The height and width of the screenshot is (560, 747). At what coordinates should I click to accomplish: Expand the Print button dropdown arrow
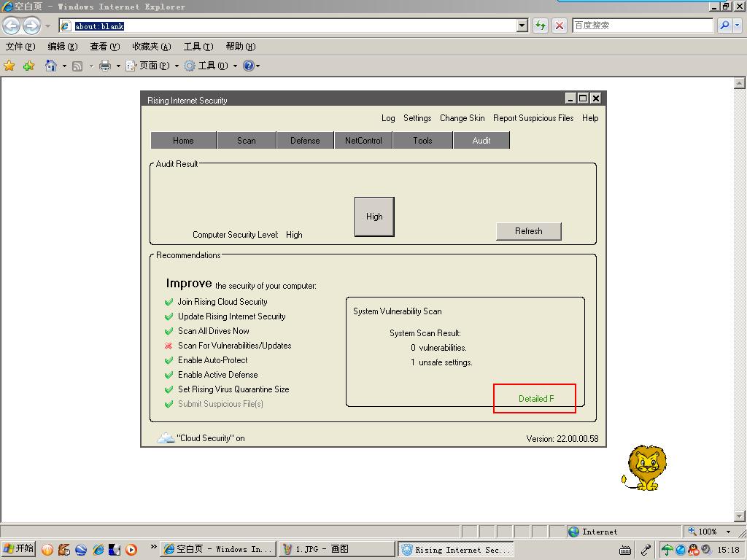click(x=118, y=66)
